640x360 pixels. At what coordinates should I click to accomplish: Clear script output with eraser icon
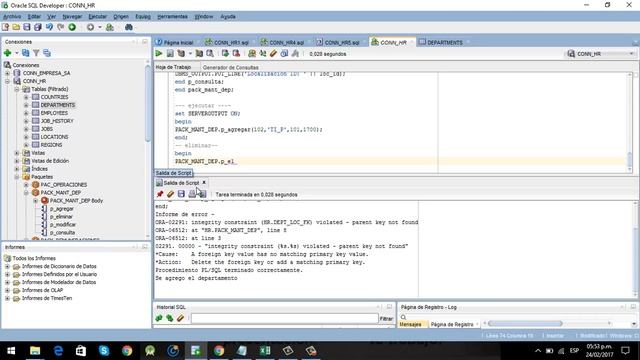[170, 194]
